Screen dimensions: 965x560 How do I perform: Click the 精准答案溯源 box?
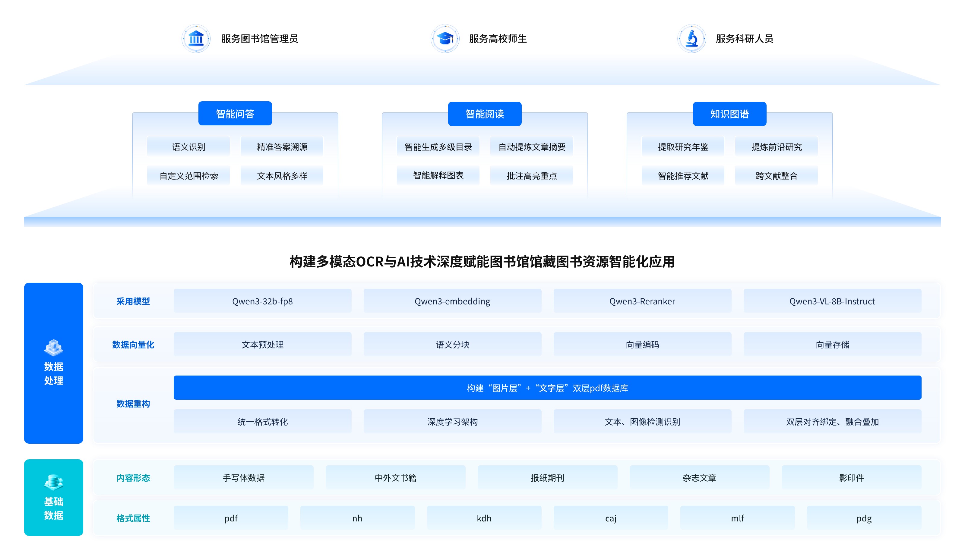(282, 146)
